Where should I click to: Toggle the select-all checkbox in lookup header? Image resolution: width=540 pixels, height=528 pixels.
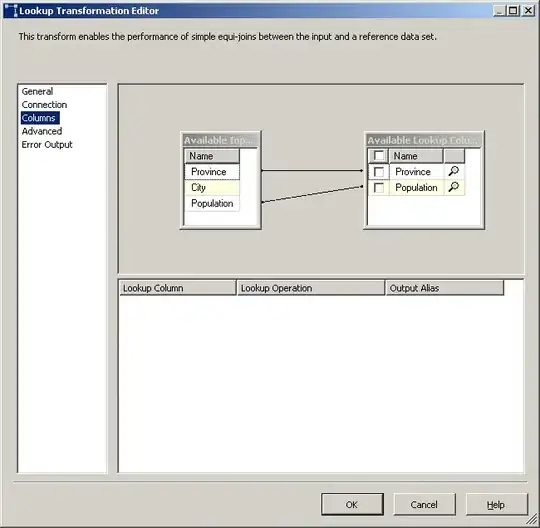tap(379, 156)
